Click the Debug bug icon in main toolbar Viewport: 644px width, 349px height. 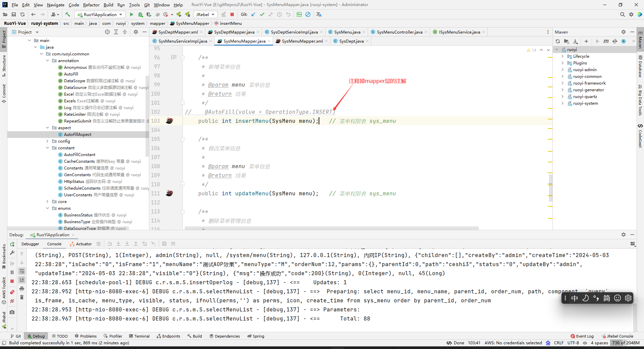[x=140, y=14]
